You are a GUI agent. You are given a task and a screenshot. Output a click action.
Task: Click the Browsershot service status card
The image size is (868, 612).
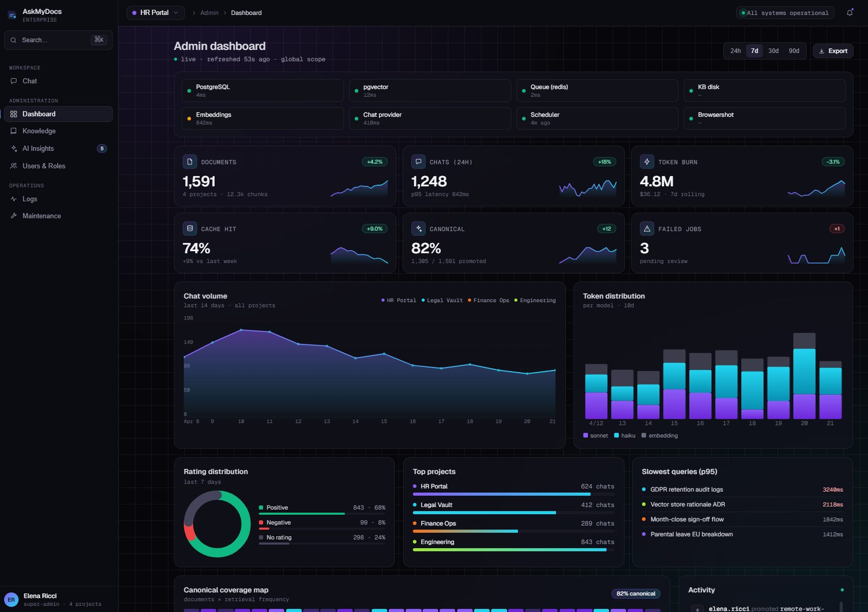point(765,118)
